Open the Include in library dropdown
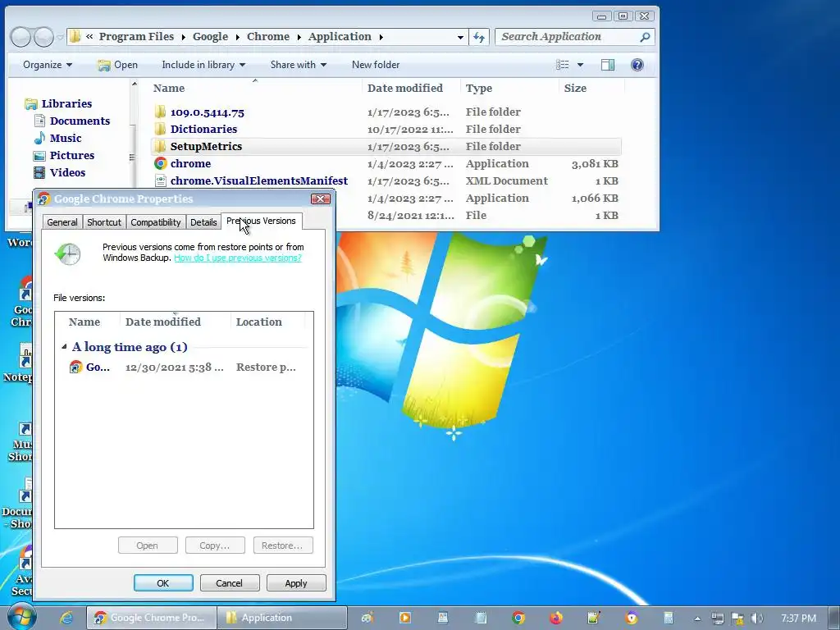 click(203, 65)
